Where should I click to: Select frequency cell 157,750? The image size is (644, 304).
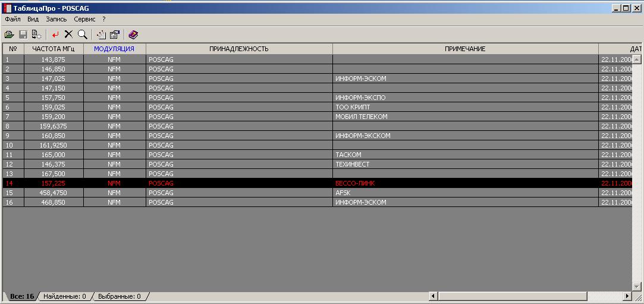point(54,98)
